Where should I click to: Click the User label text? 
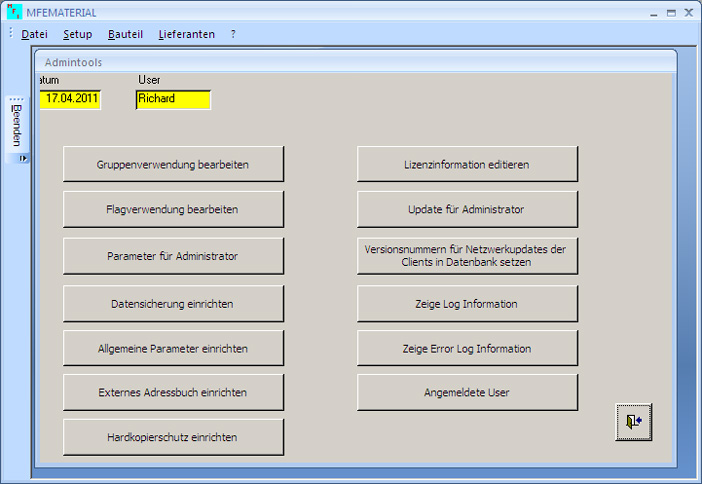(149, 80)
